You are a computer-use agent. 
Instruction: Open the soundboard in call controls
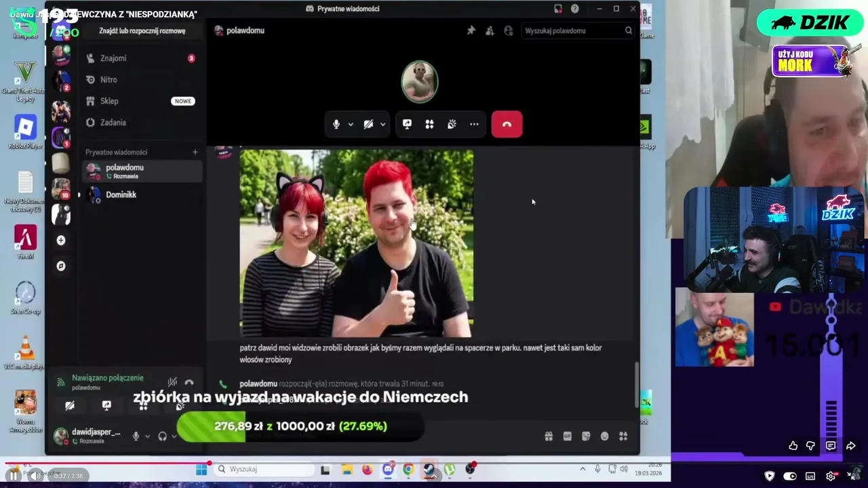point(452,124)
